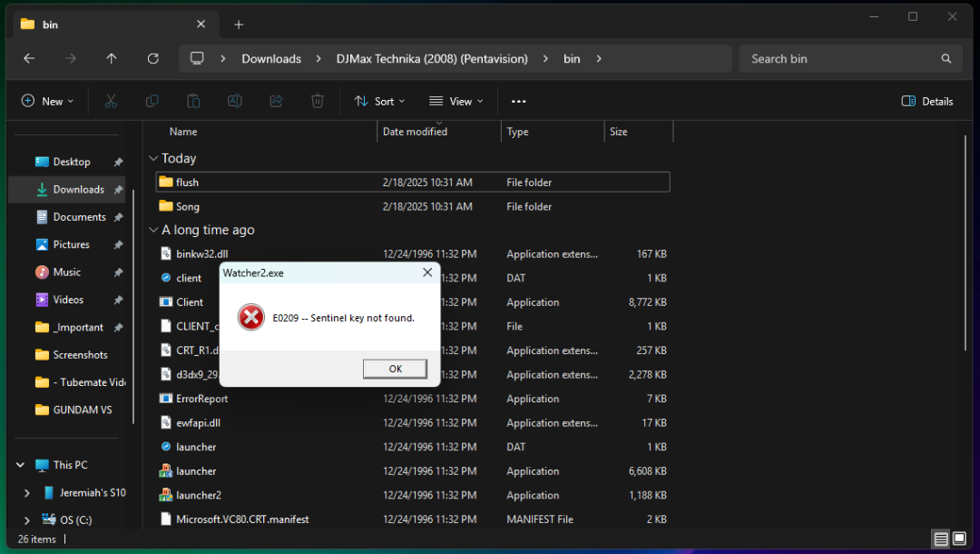Click the Cut scissors icon in toolbar
This screenshot has width=980, height=554.
(111, 102)
